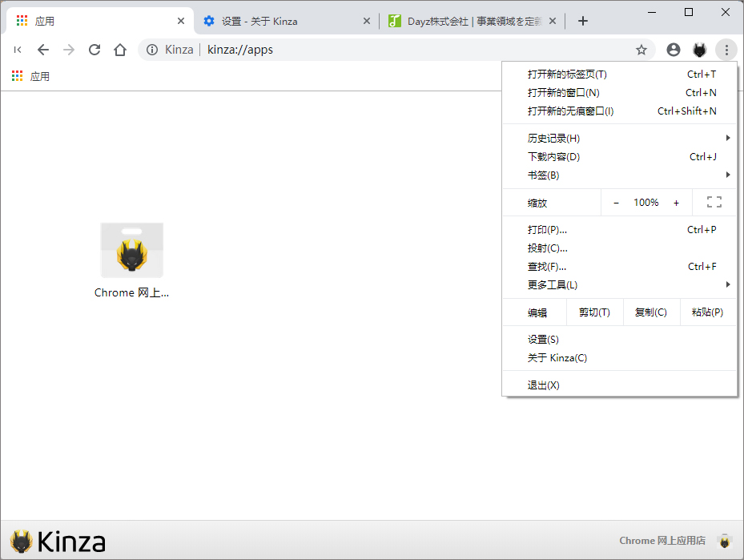This screenshot has width=744, height=560.
Task: Open 下载内容(D) from the menu
Action: pyautogui.click(x=620, y=156)
